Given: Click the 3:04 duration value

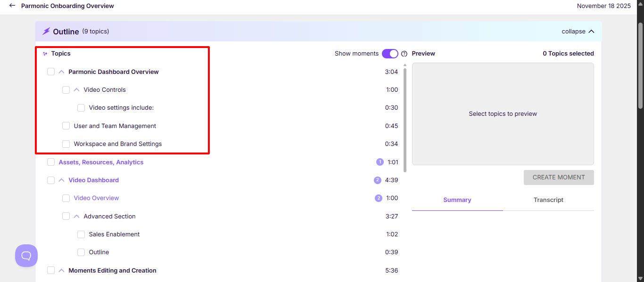Looking at the screenshot, I should tap(391, 72).
